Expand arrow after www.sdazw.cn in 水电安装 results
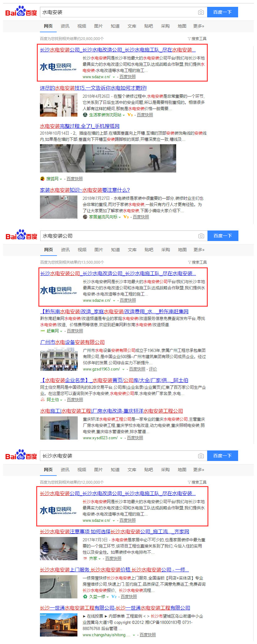This screenshot has height=644, width=257. [114, 77]
